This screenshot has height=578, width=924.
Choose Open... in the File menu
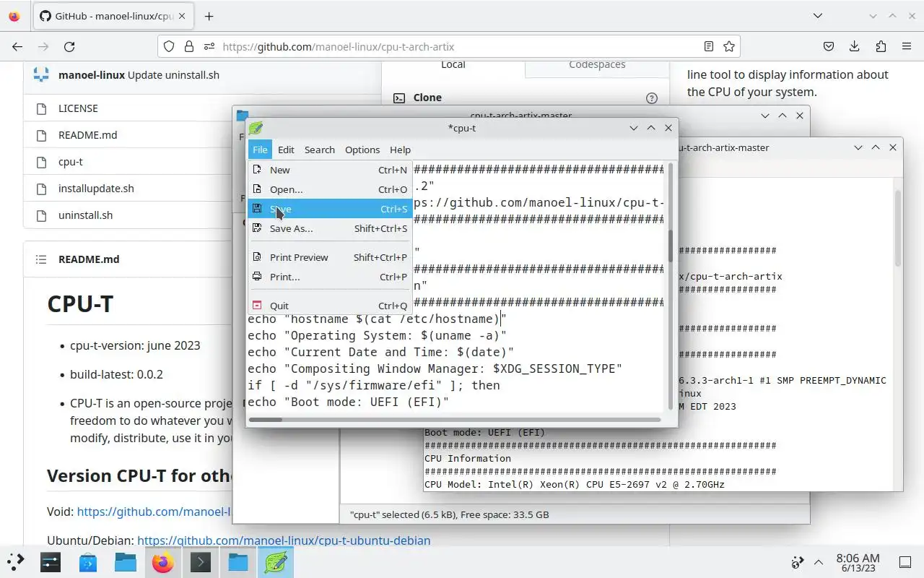(330, 189)
